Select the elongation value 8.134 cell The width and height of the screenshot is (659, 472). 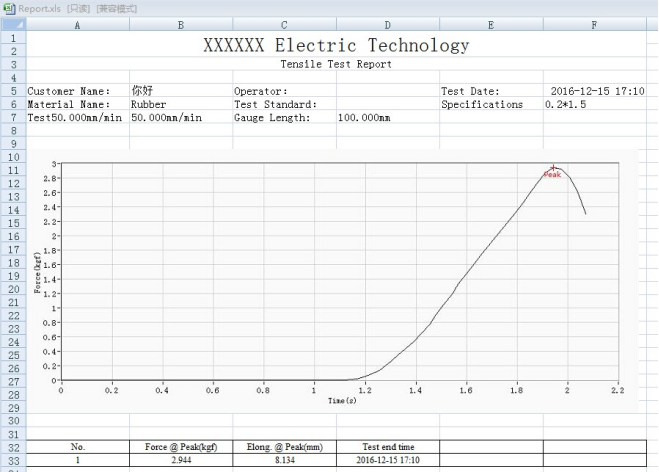tap(284, 461)
